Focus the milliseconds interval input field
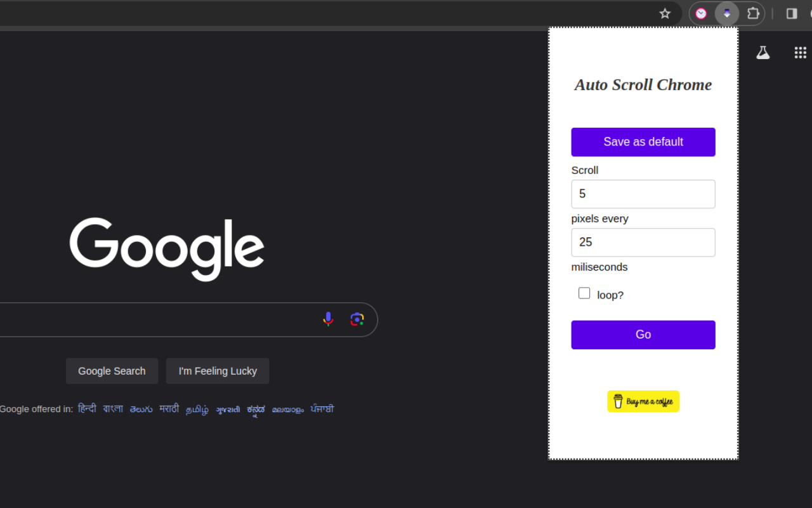The width and height of the screenshot is (812, 508). [643, 243]
